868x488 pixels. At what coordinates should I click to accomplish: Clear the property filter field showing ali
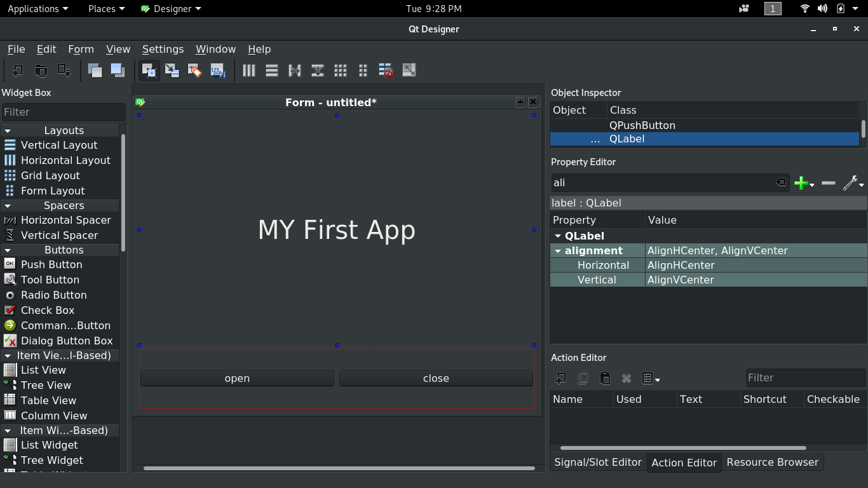click(781, 182)
